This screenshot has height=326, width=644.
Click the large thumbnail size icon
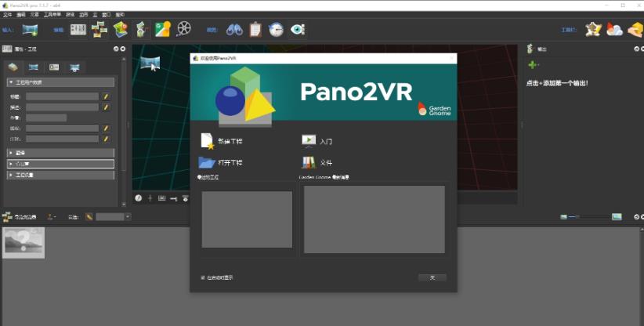(x=617, y=217)
